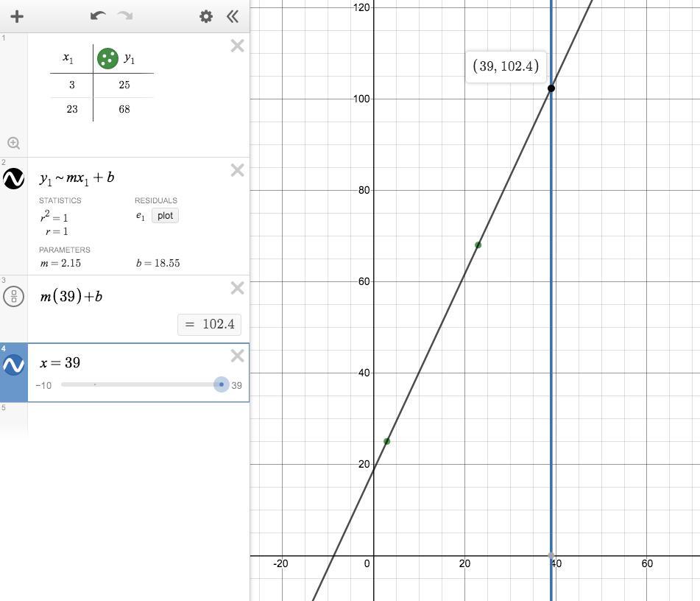Select table cell containing 23
700x601 pixels.
pyautogui.click(x=72, y=109)
